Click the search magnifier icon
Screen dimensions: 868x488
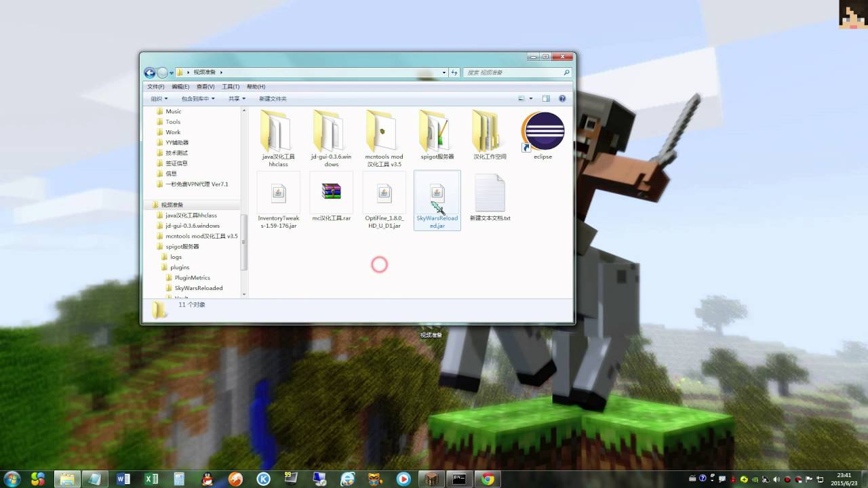click(x=566, y=73)
